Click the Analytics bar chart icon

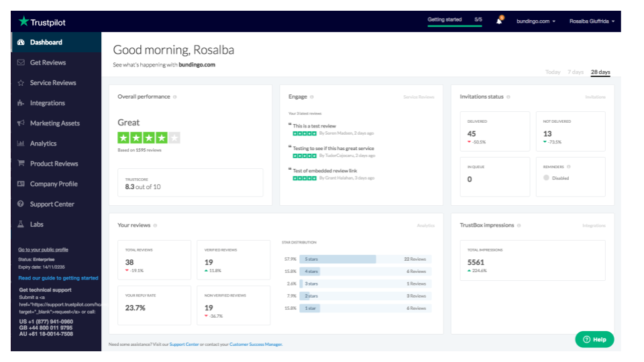pyautogui.click(x=21, y=143)
